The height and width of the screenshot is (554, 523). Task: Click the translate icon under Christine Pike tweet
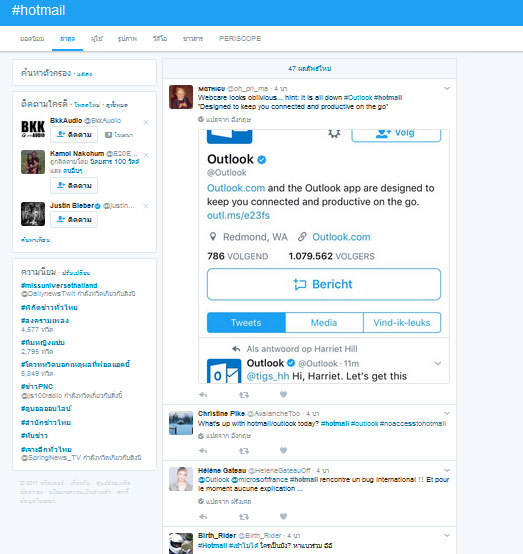tap(201, 436)
